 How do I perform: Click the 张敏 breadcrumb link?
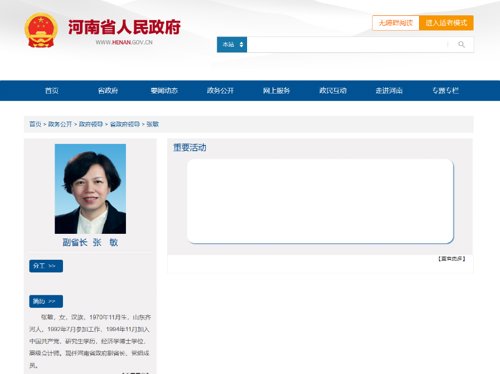point(153,124)
